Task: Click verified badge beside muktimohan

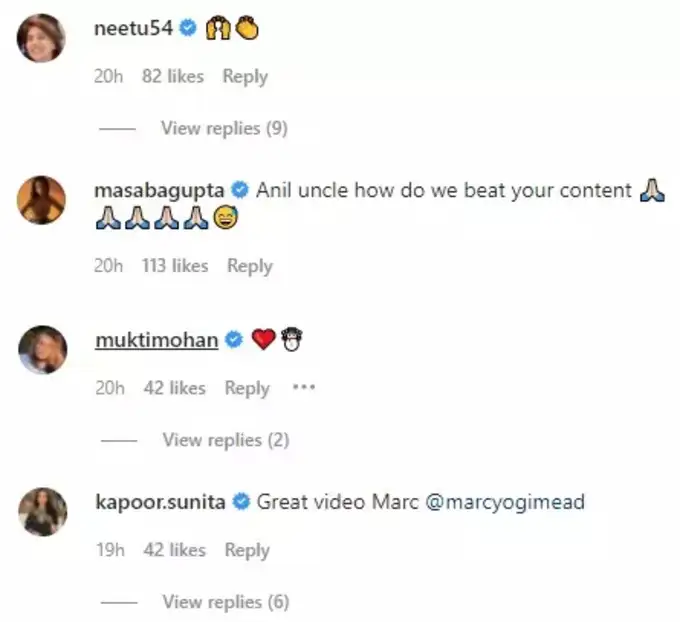Action: pyautogui.click(x=234, y=340)
